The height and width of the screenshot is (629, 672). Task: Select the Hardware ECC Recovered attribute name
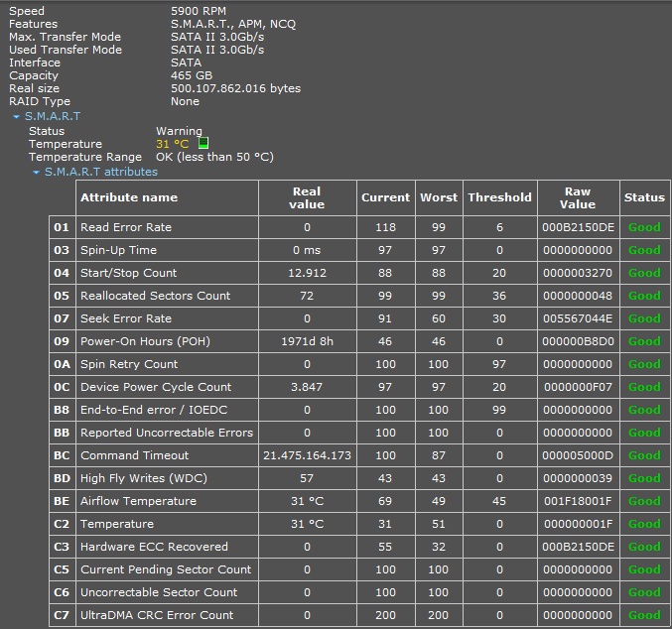[154, 547]
